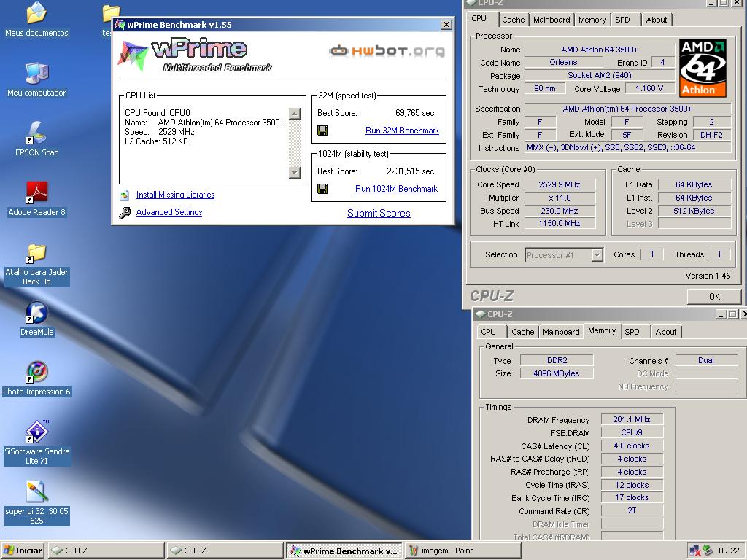
Task: Click Level 2 cache value 512 KBytes
Action: tap(694, 211)
